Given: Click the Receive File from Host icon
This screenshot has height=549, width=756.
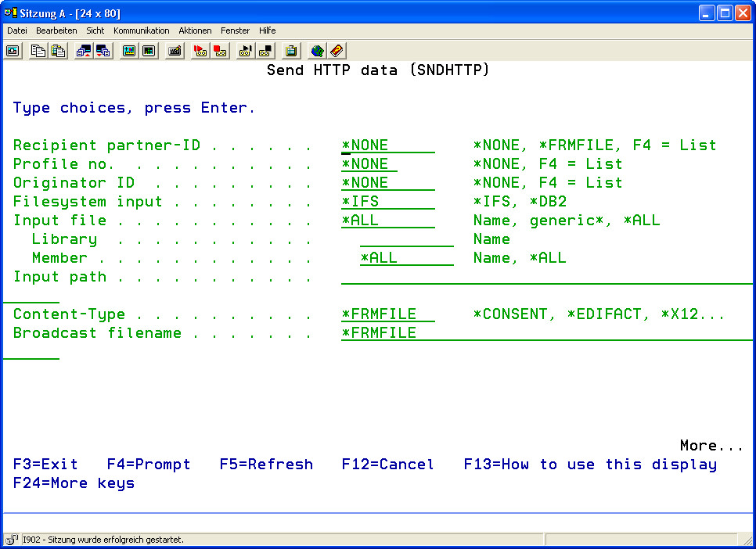Looking at the screenshot, I should pos(103,51).
